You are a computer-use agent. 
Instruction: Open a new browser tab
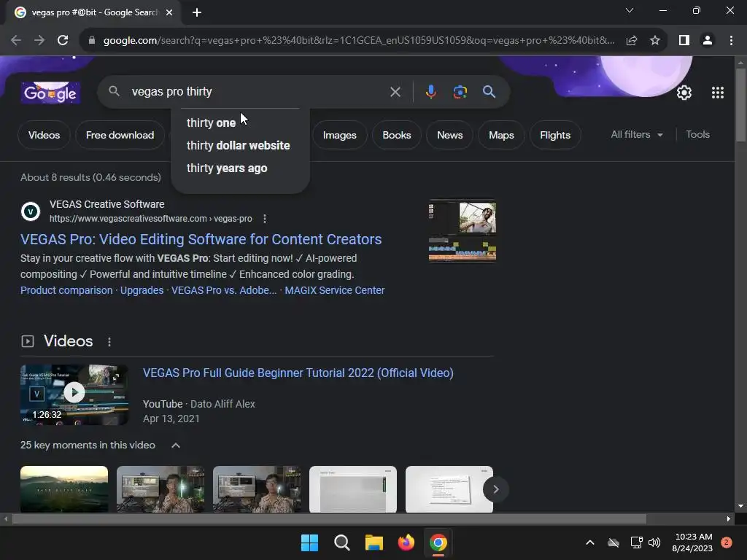(197, 12)
